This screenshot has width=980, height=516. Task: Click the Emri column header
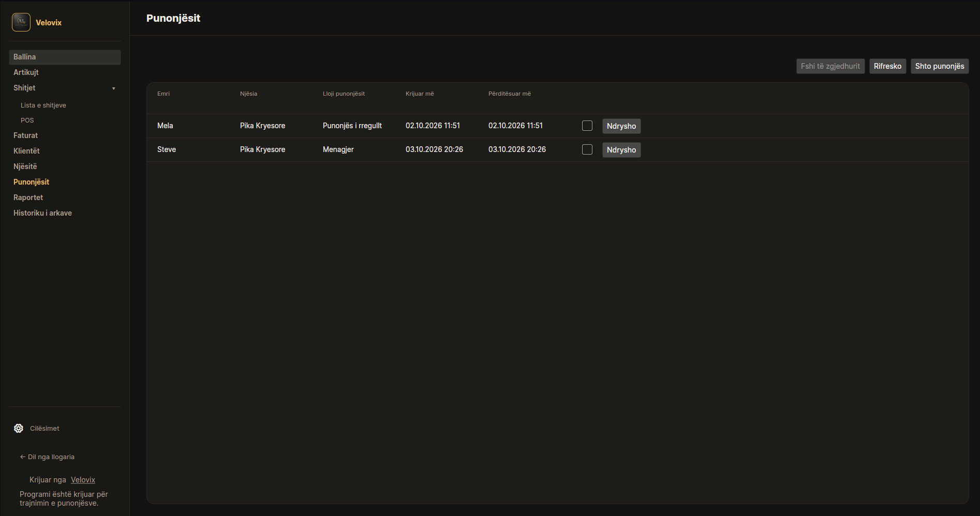pos(164,94)
